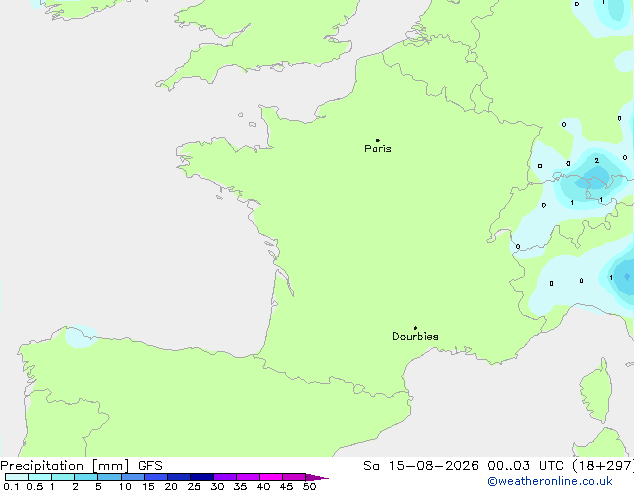Click the Corsica island on the map

(x=596, y=391)
